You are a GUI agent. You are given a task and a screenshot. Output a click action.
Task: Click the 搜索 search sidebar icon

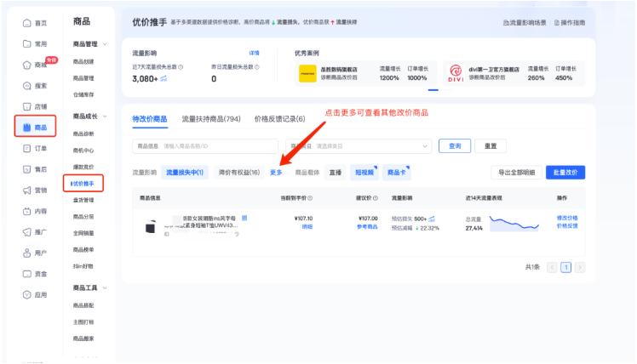click(x=27, y=86)
